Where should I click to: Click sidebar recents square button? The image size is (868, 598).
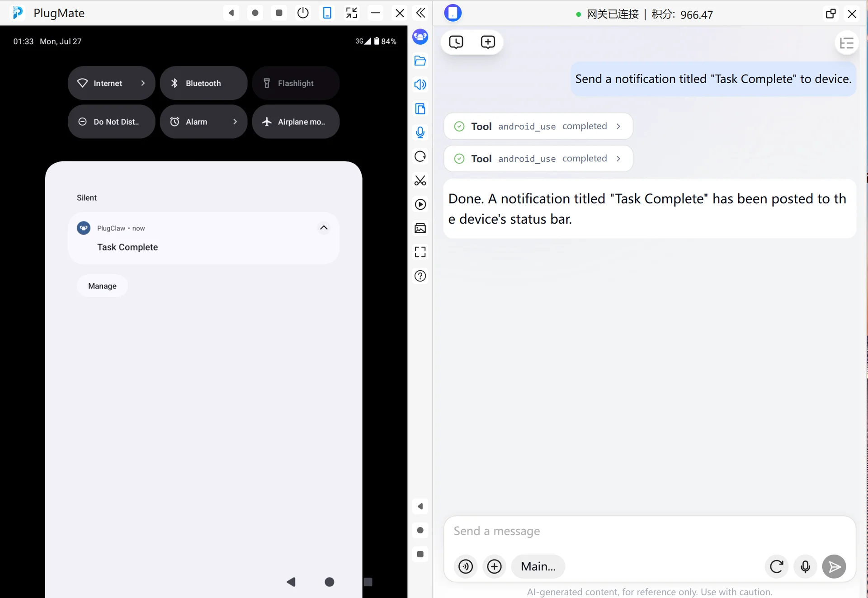(420, 554)
